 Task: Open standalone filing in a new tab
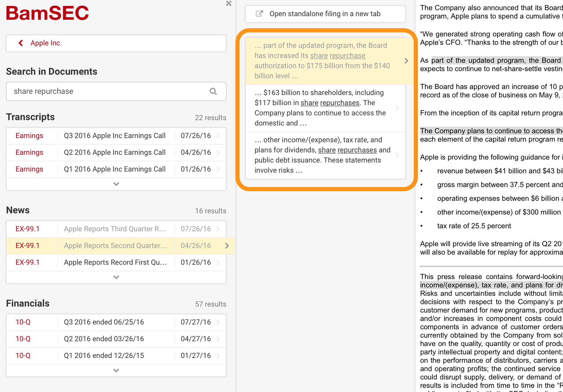click(325, 14)
